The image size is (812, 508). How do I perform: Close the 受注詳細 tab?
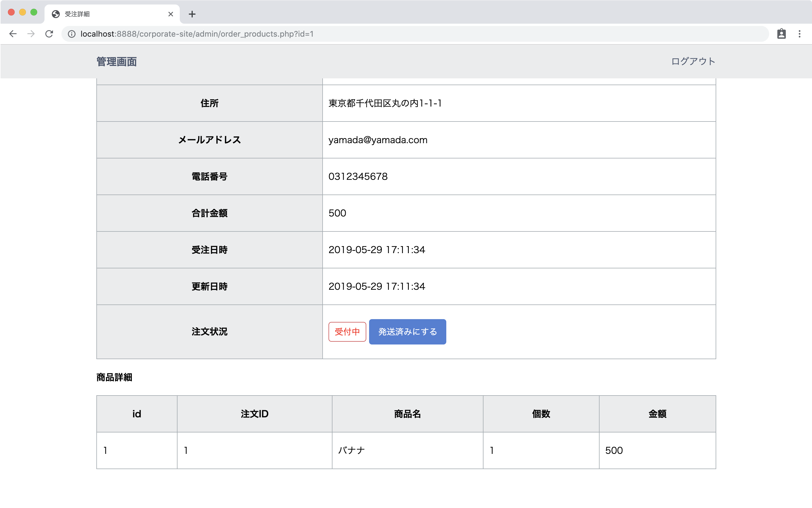pos(170,14)
